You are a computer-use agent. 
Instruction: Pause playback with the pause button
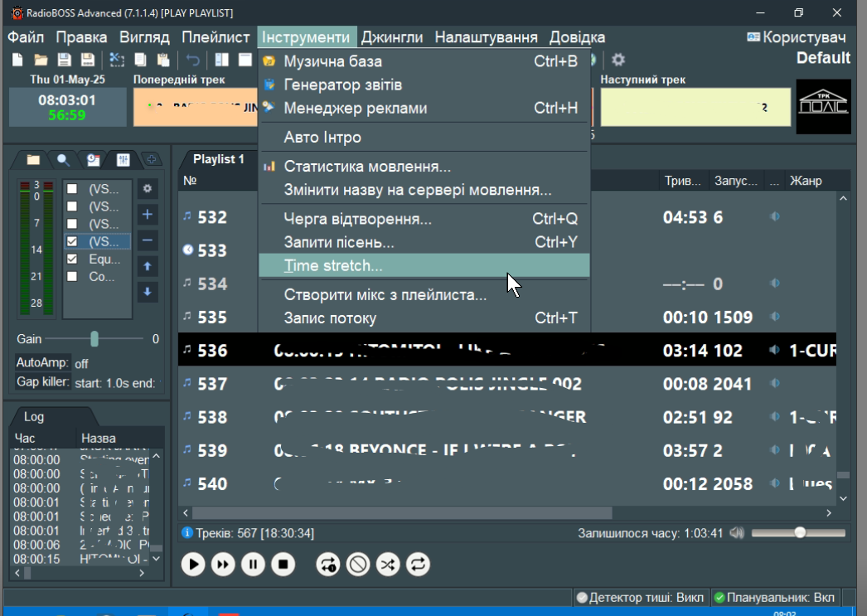[x=253, y=565]
